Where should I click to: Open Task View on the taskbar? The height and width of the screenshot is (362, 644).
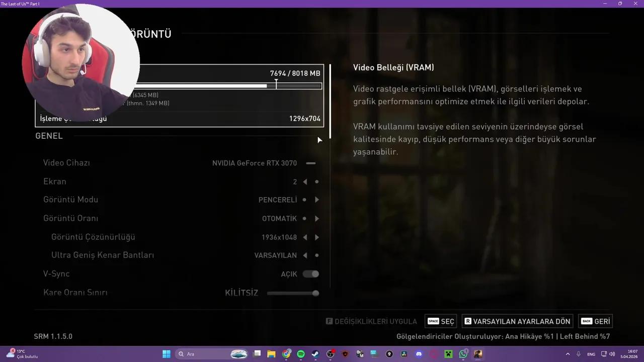coord(257,354)
